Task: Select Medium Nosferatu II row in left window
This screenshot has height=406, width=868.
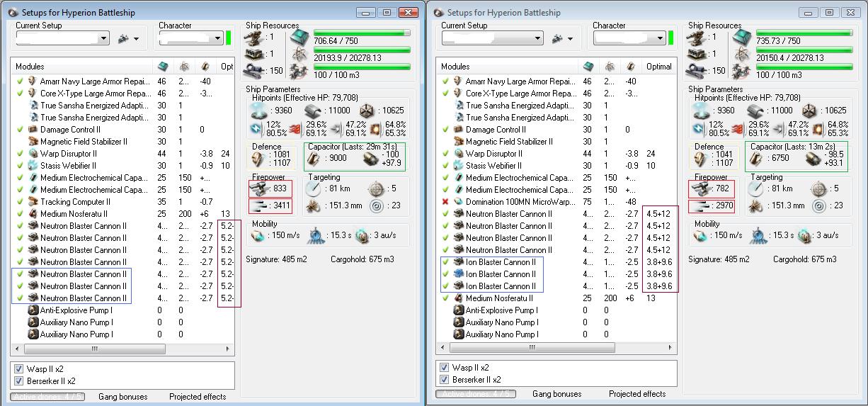Action: 122,214
